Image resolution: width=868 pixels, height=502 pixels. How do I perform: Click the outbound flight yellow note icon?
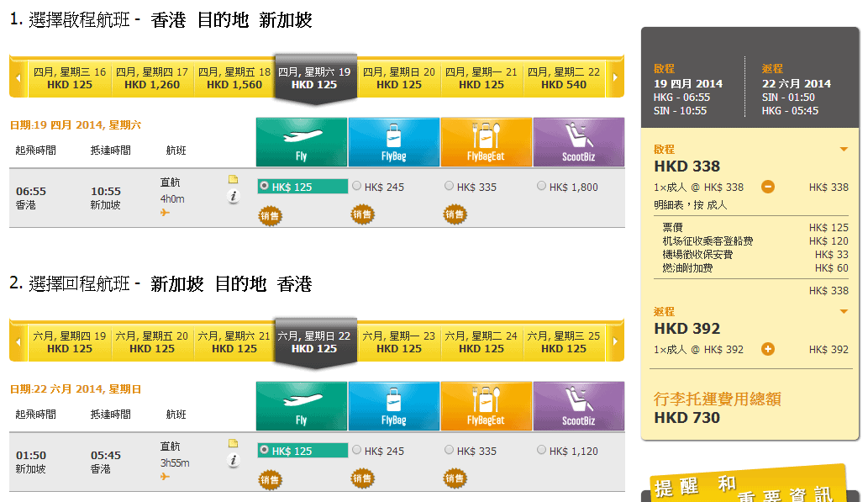point(234,179)
